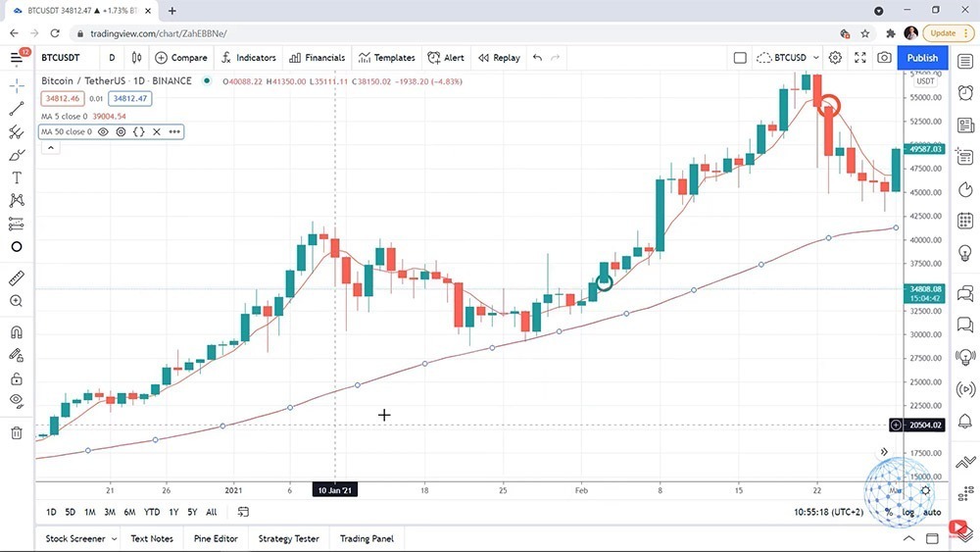Select the All time range

pos(212,512)
